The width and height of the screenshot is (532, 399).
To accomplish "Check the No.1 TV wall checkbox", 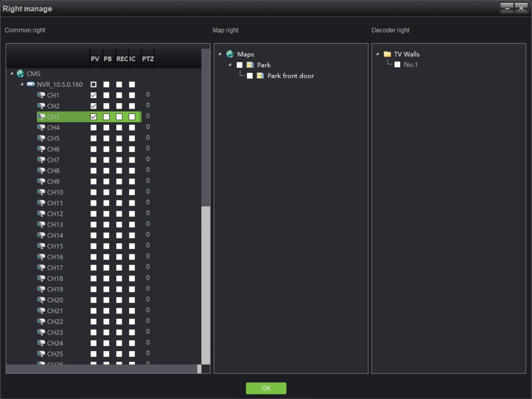I will [x=397, y=65].
